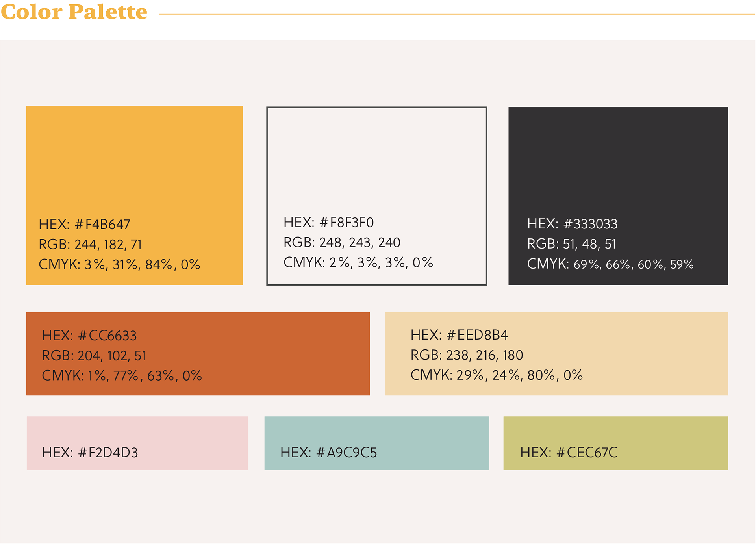
Task: Click the HEX: #F4B647 text
Action: click(x=84, y=225)
